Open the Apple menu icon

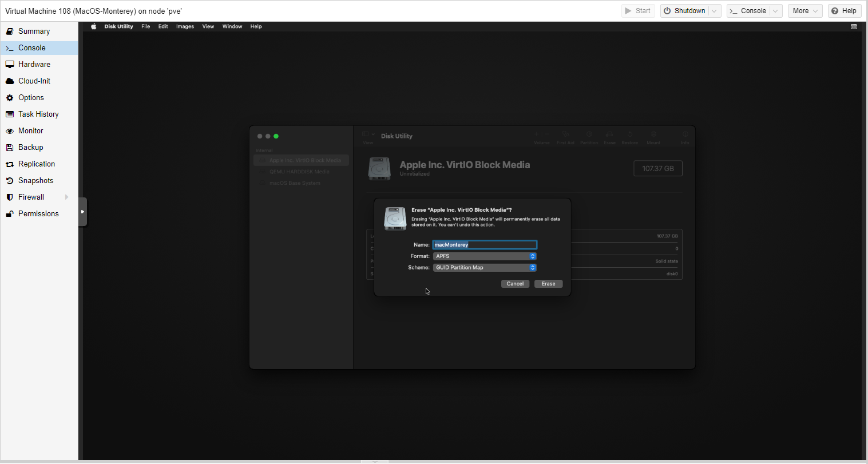[94, 26]
